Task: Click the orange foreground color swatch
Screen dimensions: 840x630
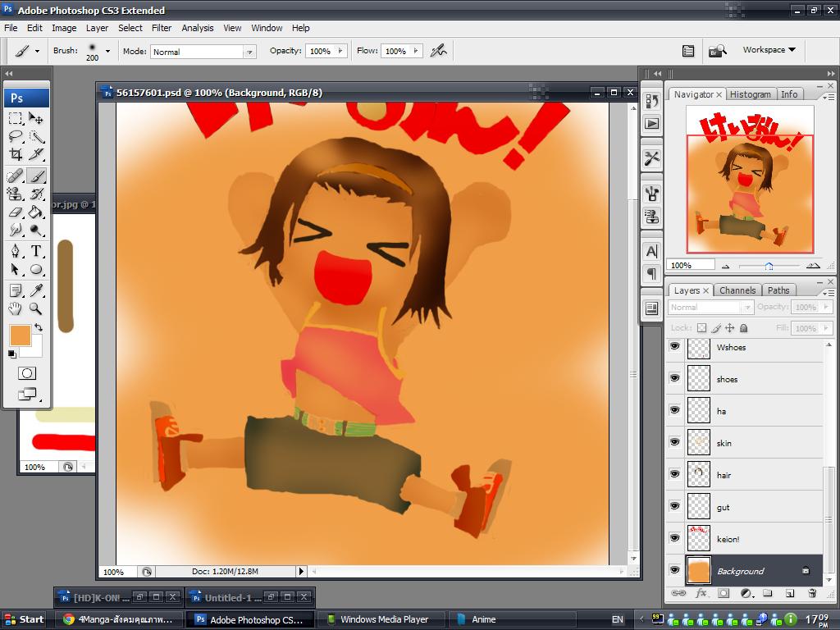Action: (x=20, y=335)
